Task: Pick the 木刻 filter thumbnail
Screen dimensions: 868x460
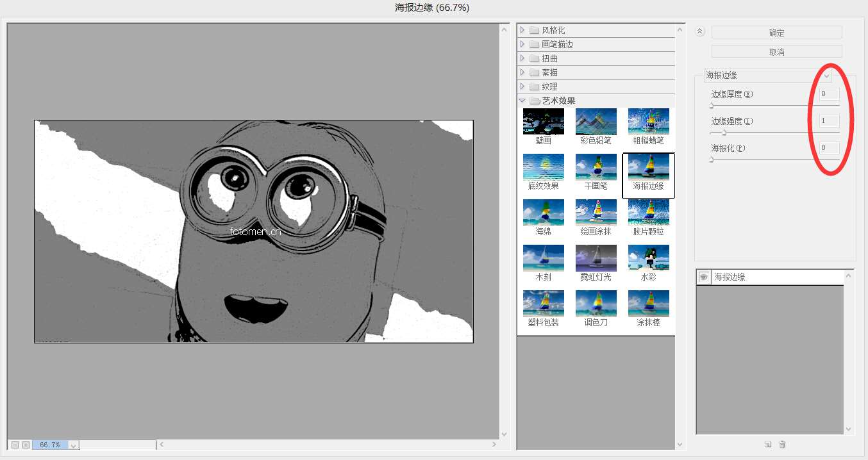Action: pyautogui.click(x=544, y=258)
